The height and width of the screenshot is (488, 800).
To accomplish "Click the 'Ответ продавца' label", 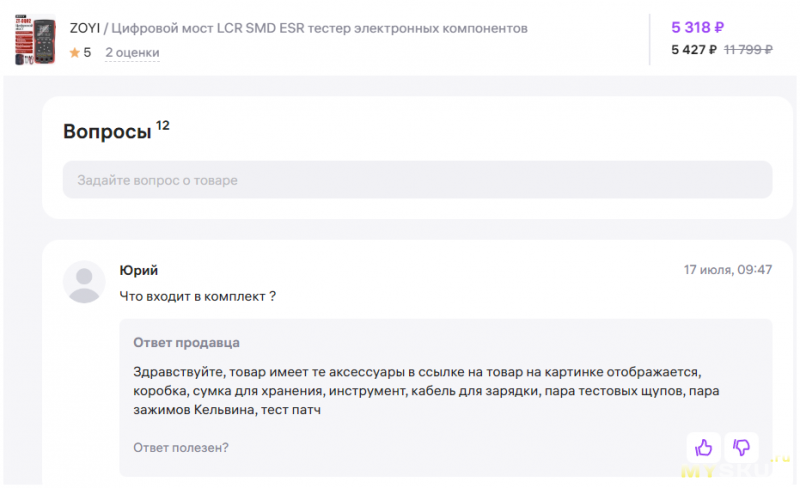I will (186, 342).
